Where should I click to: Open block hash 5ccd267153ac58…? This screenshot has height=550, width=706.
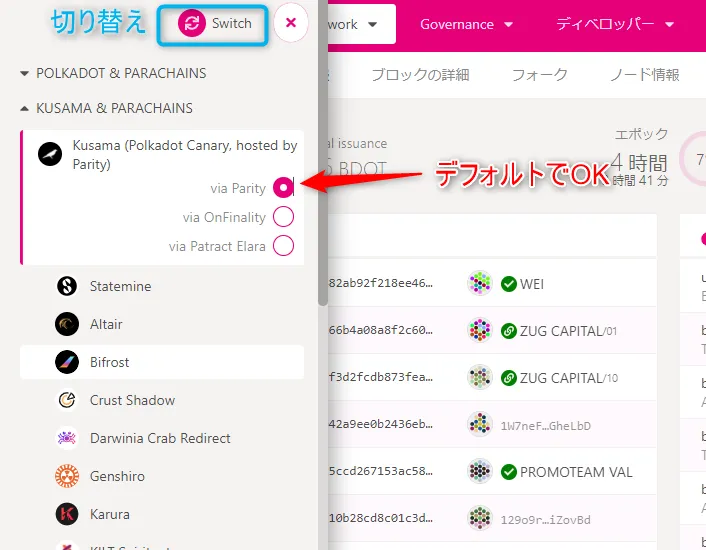pos(380,471)
